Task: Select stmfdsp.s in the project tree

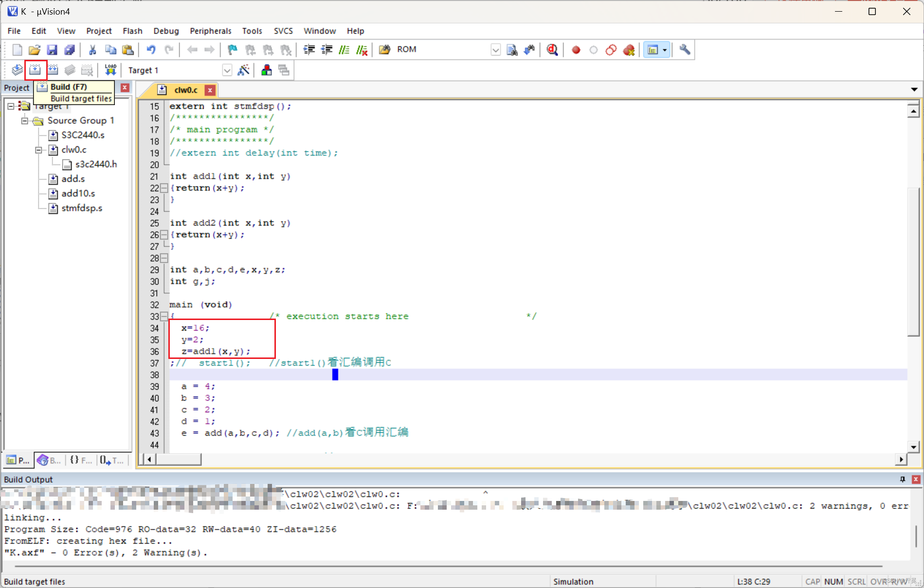Action: coord(82,208)
